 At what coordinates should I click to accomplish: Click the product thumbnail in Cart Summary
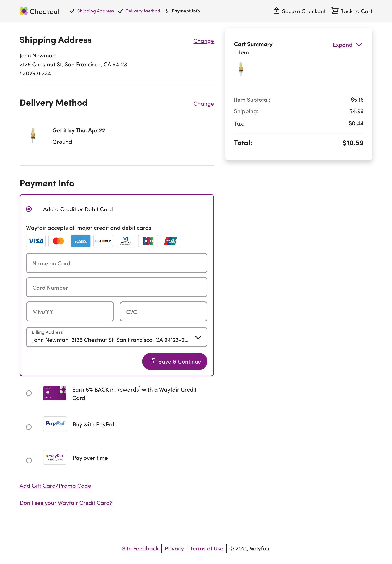pyautogui.click(x=241, y=68)
